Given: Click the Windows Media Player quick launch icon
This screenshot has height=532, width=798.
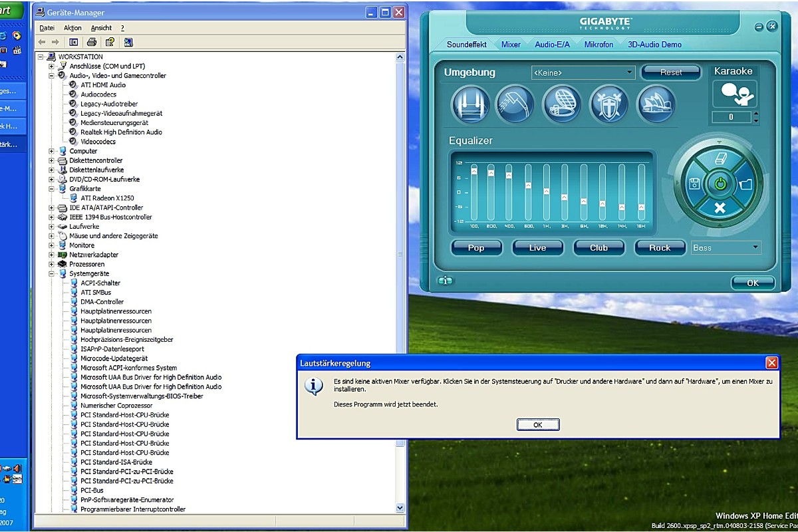Looking at the screenshot, I should (17, 35).
